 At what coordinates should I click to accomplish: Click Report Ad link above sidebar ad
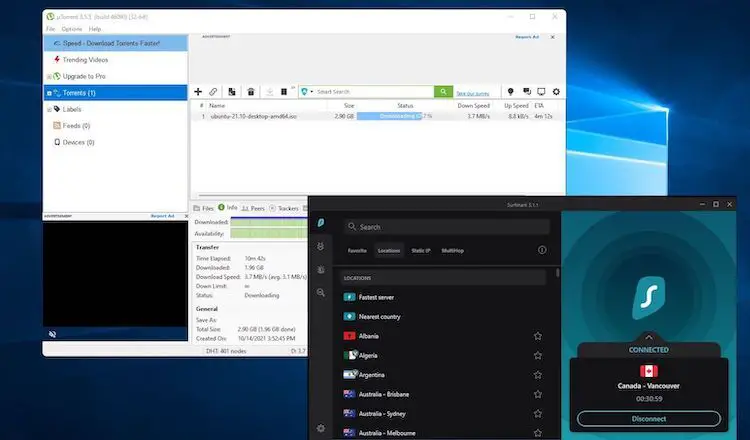pos(163,216)
